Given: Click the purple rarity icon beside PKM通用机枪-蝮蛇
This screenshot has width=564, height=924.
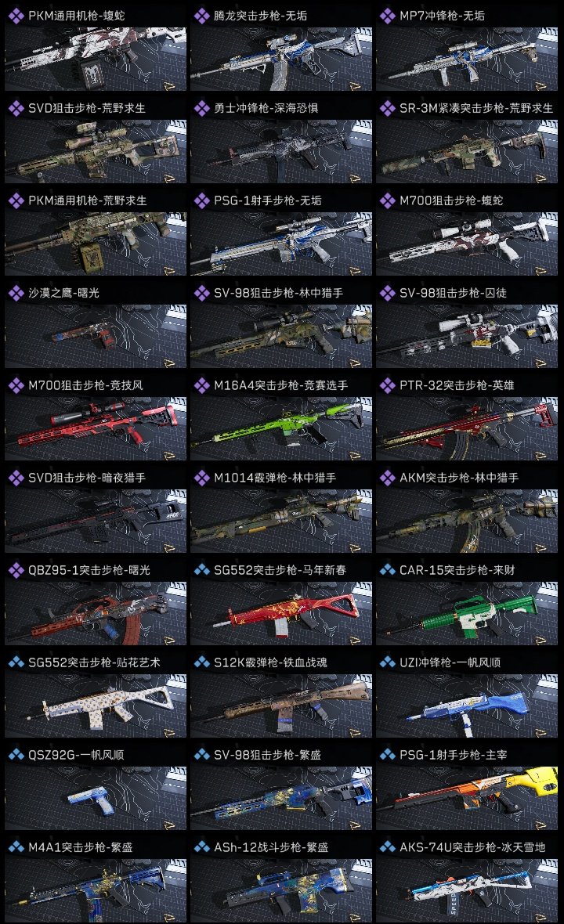Looking at the screenshot, I should (16, 16).
